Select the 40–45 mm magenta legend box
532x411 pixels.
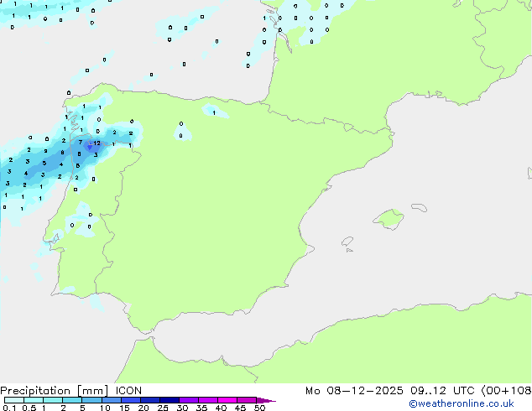pyautogui.click(x=227, y=400)
